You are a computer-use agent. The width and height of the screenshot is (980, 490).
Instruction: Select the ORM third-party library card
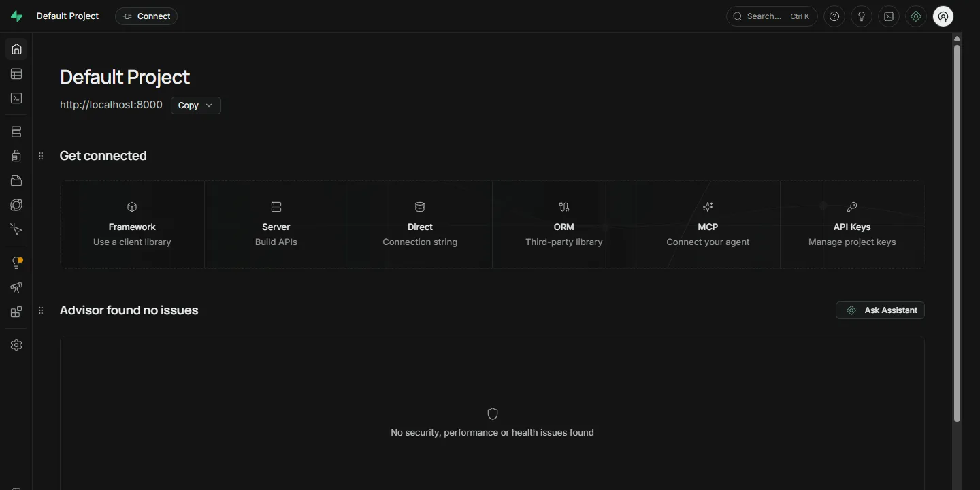(x=564, y=225)
